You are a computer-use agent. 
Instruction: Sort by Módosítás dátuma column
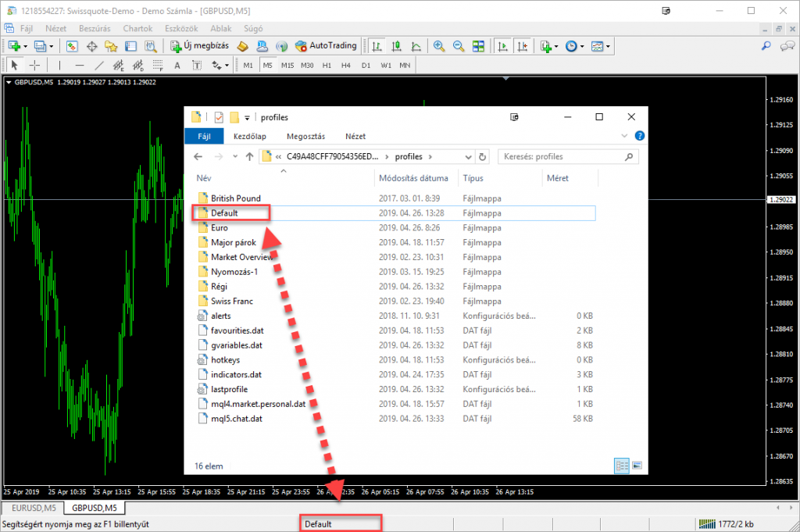413,178
